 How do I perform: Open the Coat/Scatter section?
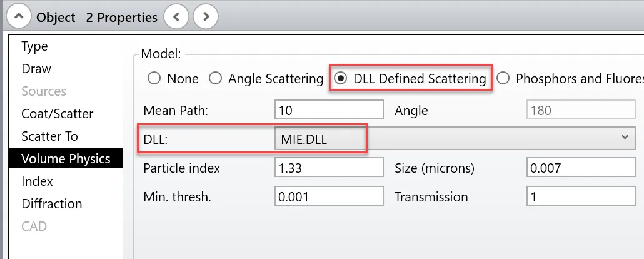(58, 114)
